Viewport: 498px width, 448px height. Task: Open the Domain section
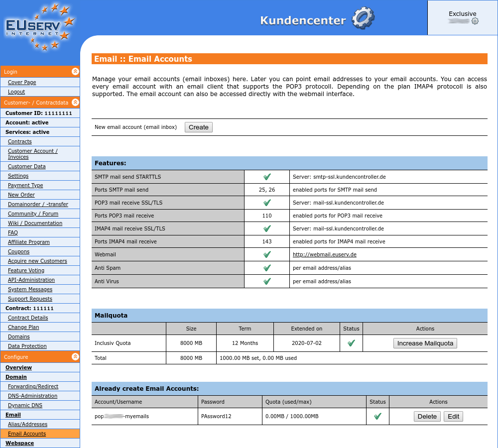[x=16, y=377]
